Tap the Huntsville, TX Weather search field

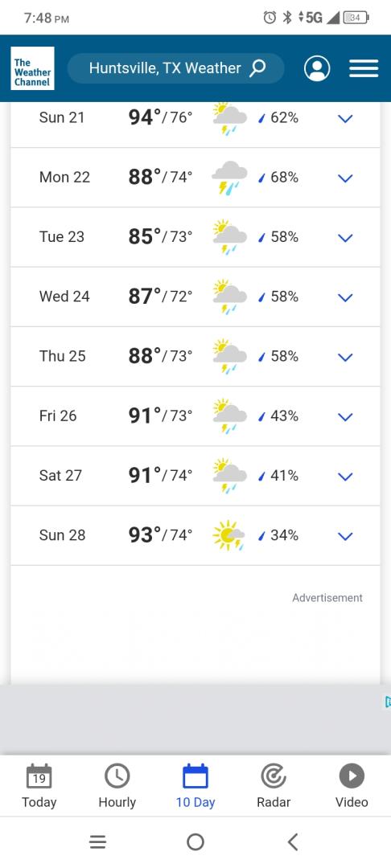176,68
